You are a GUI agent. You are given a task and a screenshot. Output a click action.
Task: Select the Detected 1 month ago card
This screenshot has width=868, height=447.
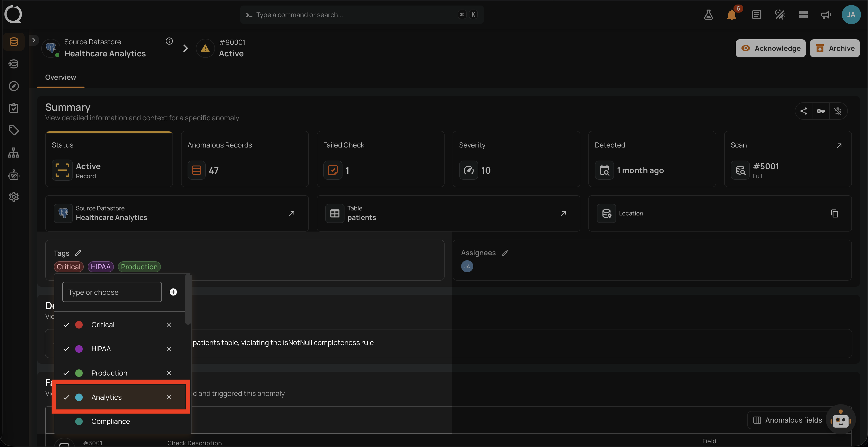point(652,159)
